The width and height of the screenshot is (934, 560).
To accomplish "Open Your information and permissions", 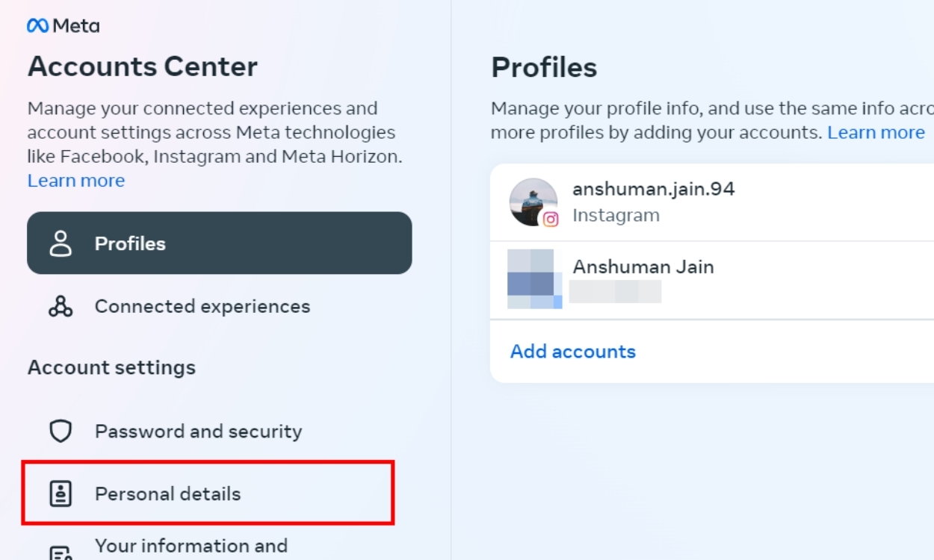I will coord(191,546).
